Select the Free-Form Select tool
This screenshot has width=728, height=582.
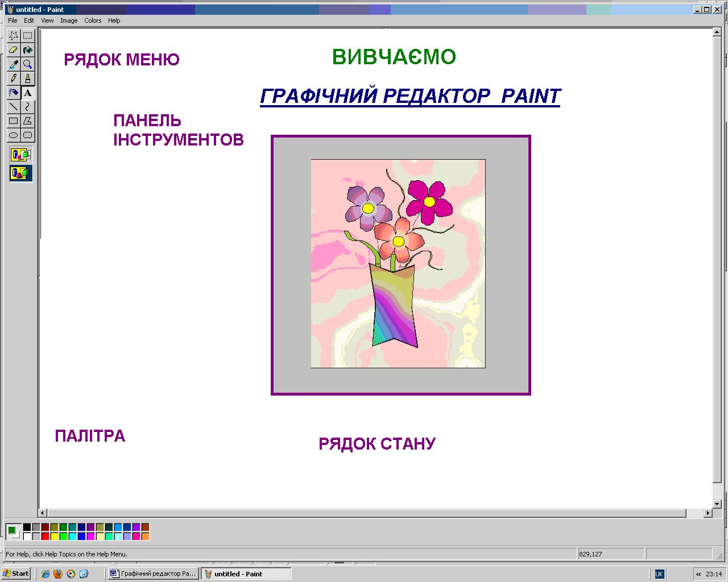(x=14, y=36)
